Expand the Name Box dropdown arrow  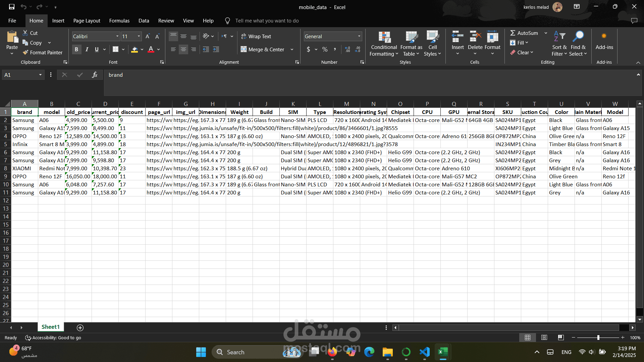pos(40,75)
